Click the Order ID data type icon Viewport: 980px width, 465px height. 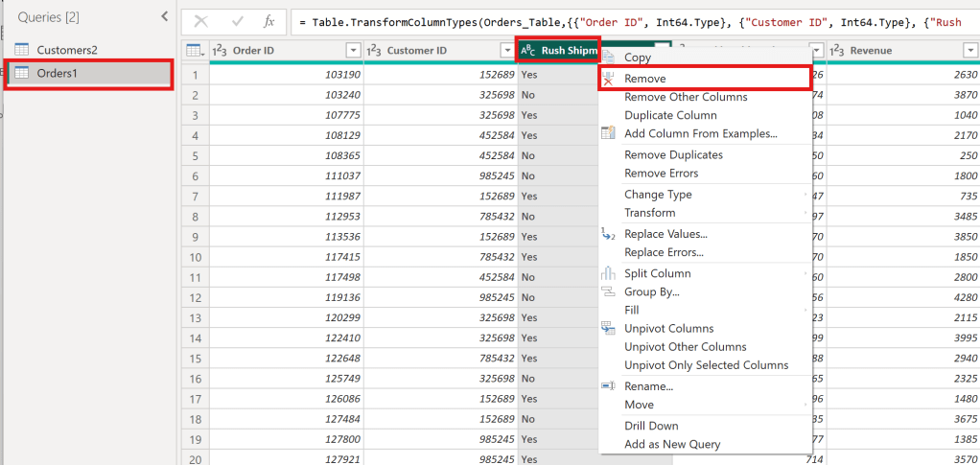tap(219, 51)
